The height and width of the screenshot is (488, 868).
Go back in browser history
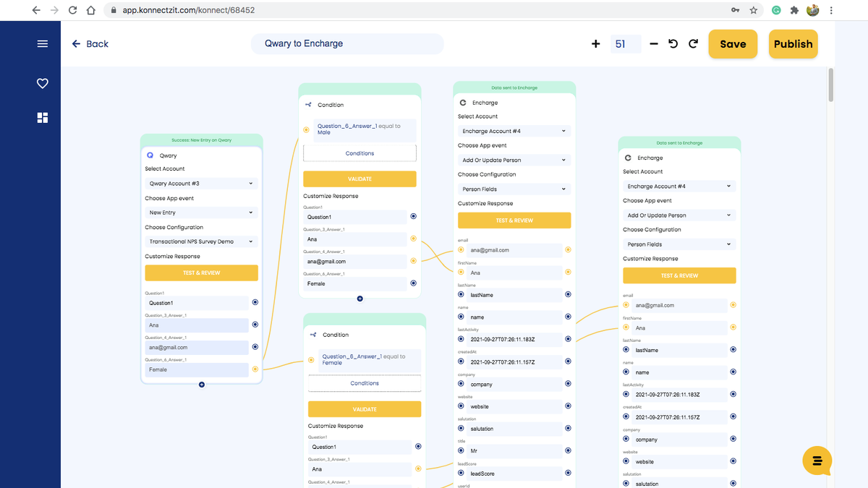[36, 10]
